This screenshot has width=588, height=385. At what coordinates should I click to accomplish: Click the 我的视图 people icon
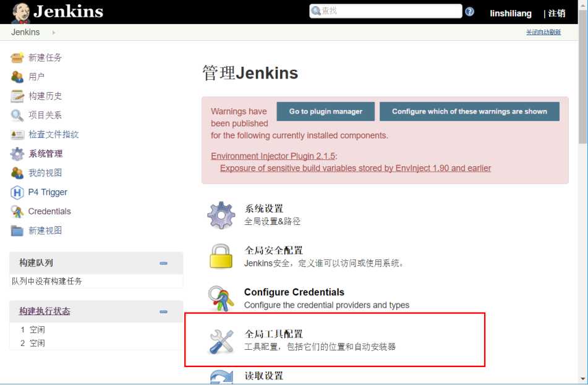17,173
